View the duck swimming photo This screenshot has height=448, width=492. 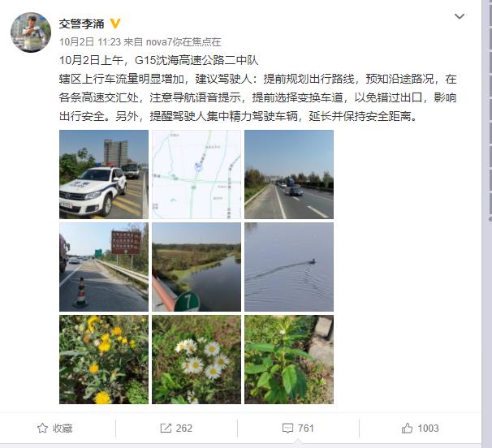pyautogui.click(x=289, y=267)
